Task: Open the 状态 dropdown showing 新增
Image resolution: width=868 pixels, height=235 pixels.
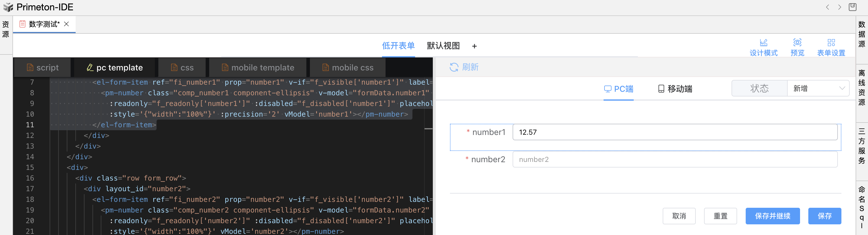Action: (817, 88)
